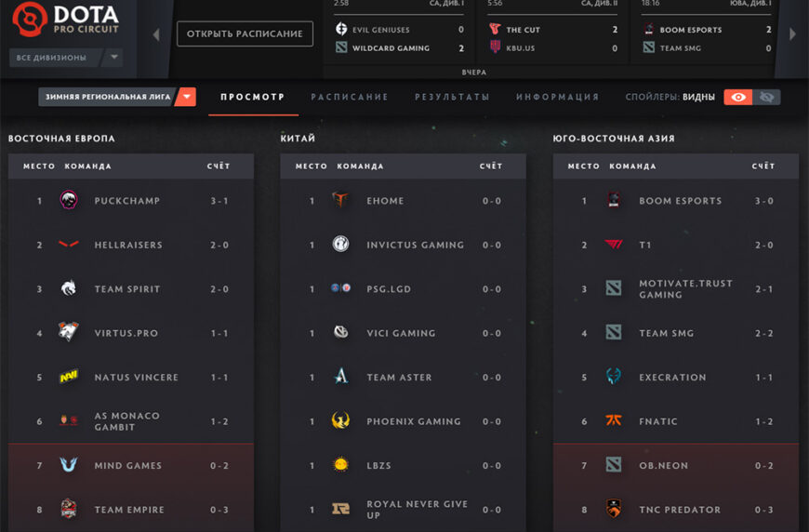Select Team Aster in the China table
The width and height of the screenshot is (809, 532).
pyautogui.click(x=399, y=378)
